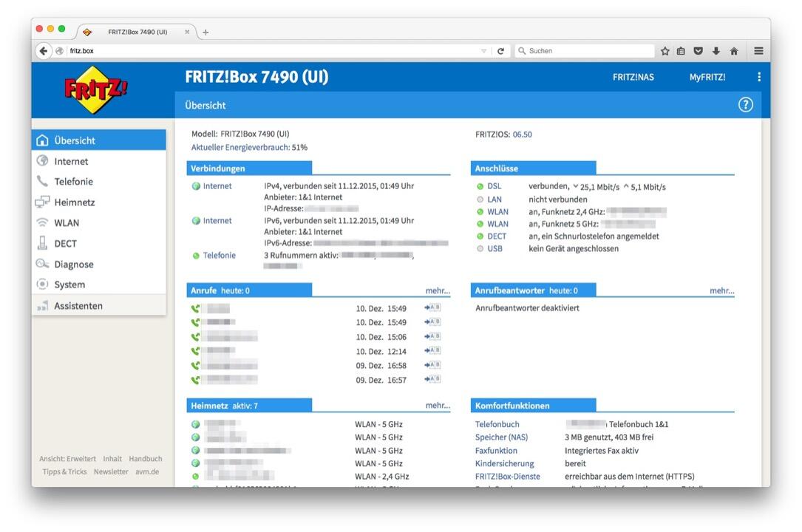
Task: Click the LAN link under Anschlüsse
Action: [x=494, y=199]
